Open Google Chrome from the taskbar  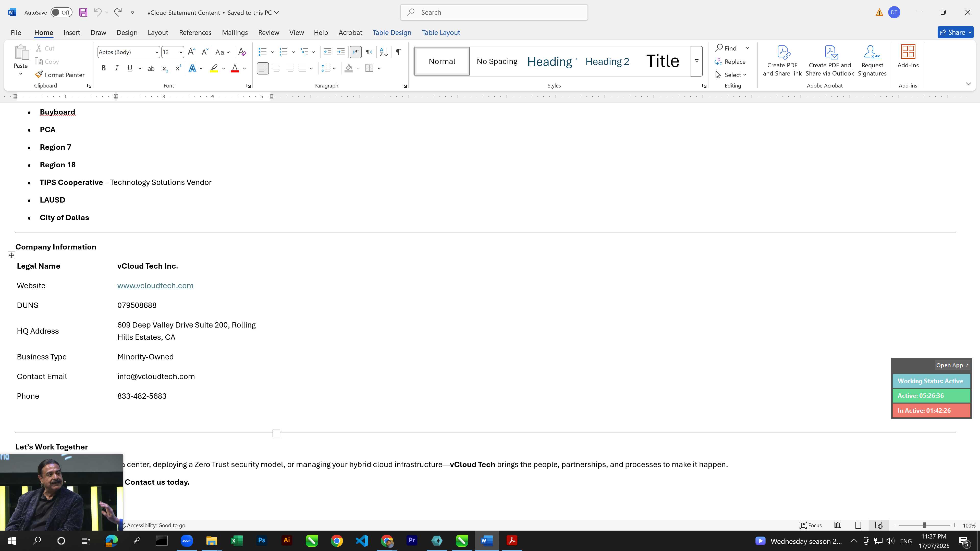pos(337,540)
